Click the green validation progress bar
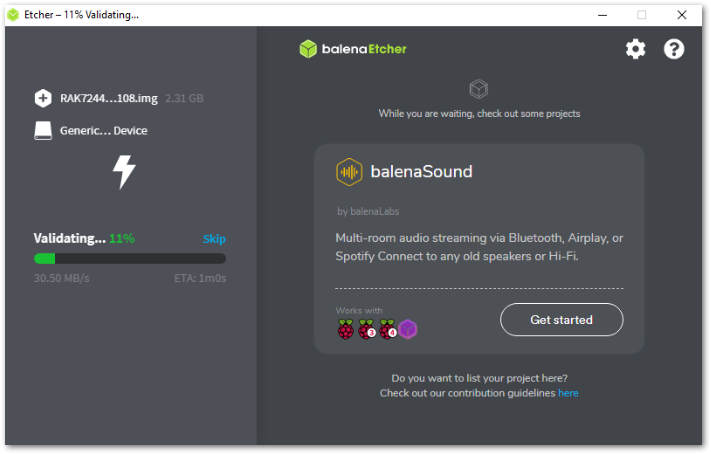 point(130,259)
